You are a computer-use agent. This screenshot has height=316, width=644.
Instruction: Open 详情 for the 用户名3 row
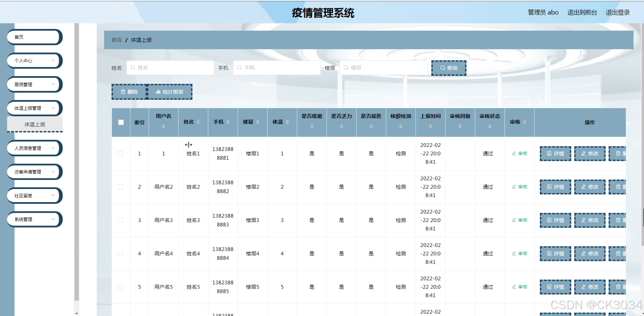555,220
